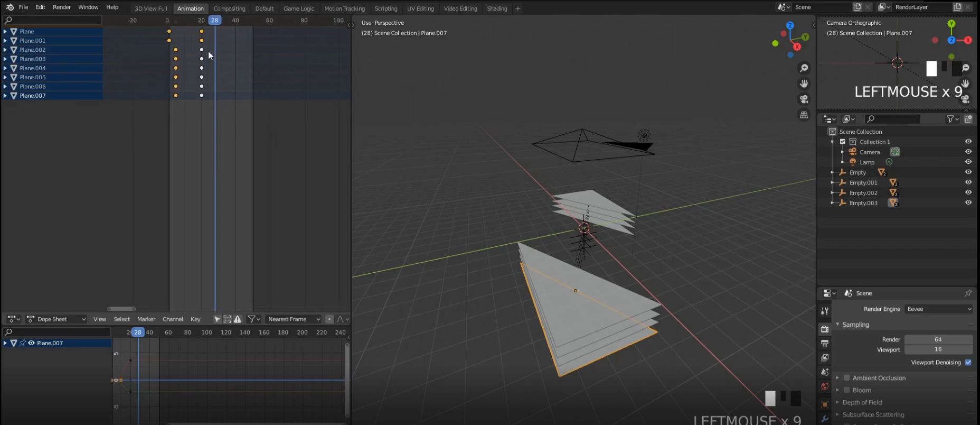Screen dimensions: 980x425
Task: Click the Blender logo icon
Action: [x=10, y=7]
